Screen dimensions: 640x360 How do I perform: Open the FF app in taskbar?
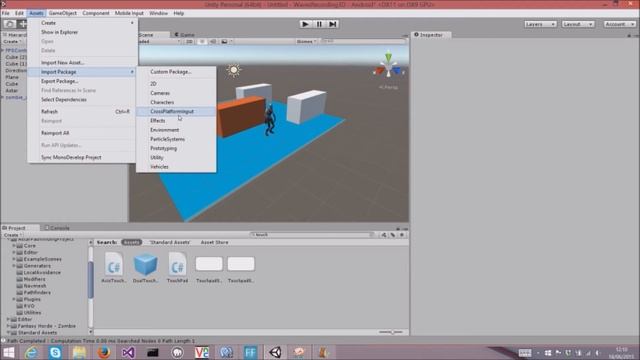point(251,352)
